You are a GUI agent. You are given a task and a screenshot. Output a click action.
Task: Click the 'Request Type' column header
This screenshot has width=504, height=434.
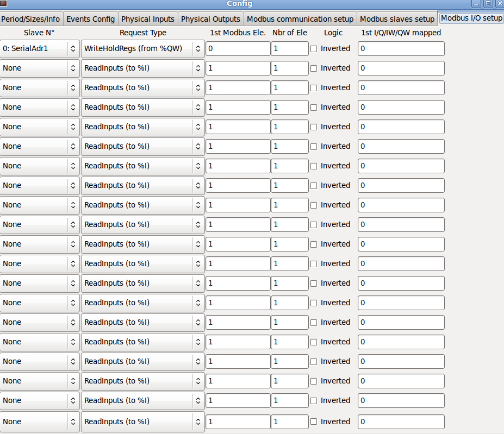(143, 33)
